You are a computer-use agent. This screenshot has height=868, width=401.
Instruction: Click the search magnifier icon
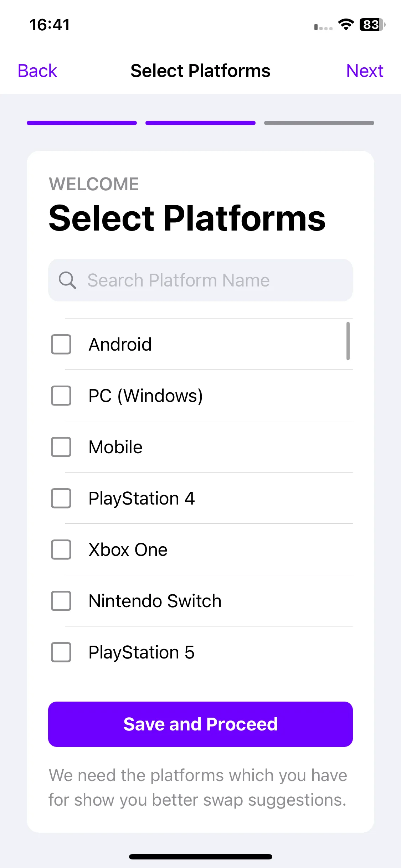point(67,280)
